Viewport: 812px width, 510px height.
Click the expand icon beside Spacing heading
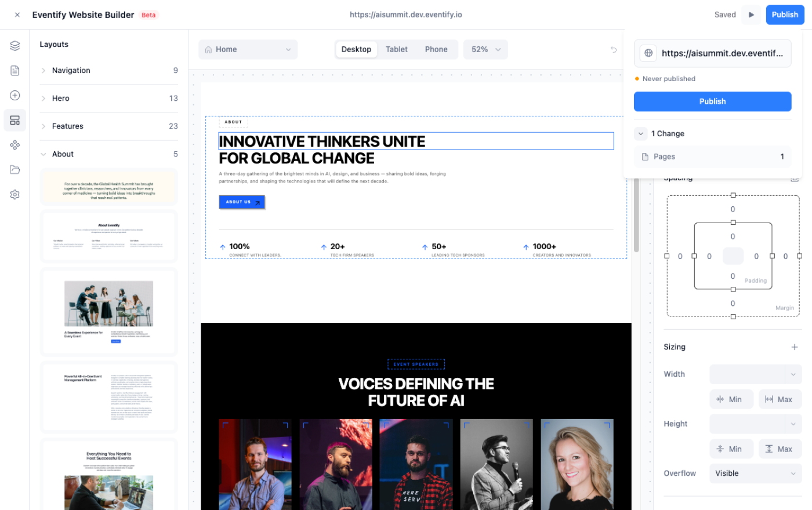click(x=795, y=179)
